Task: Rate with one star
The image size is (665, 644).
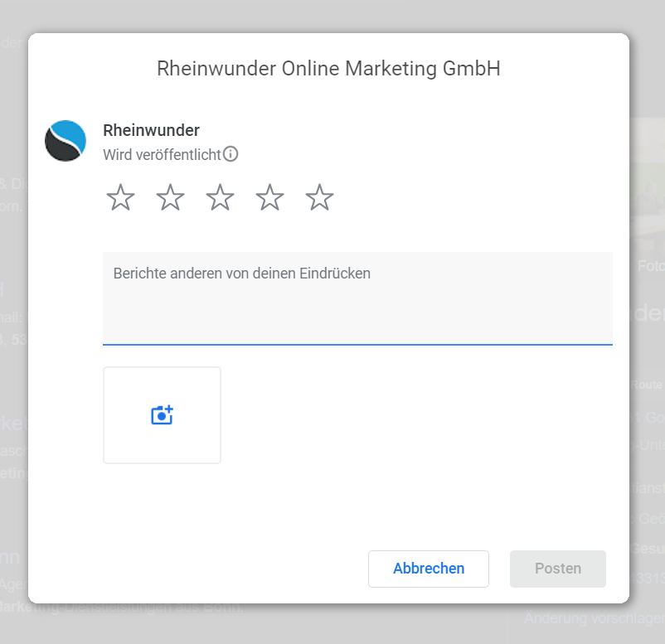Action: pyautogui.click(x=120, y=197)
